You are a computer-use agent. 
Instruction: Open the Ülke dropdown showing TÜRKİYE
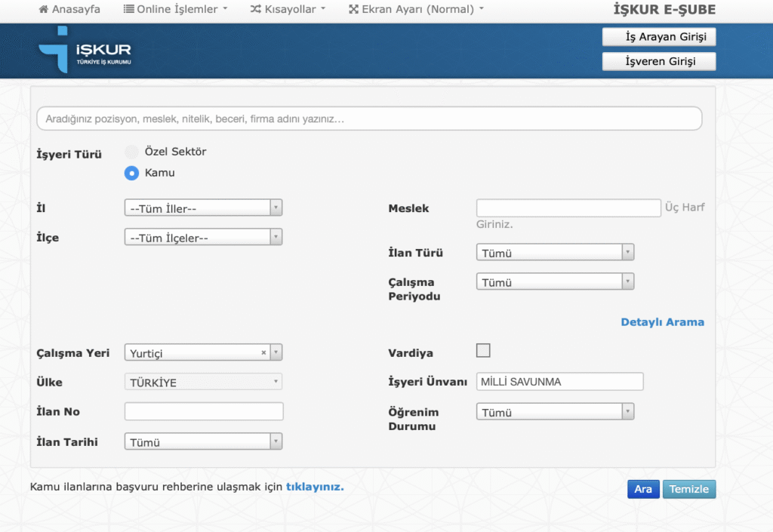pyautogui.click(x=203, y=382)
